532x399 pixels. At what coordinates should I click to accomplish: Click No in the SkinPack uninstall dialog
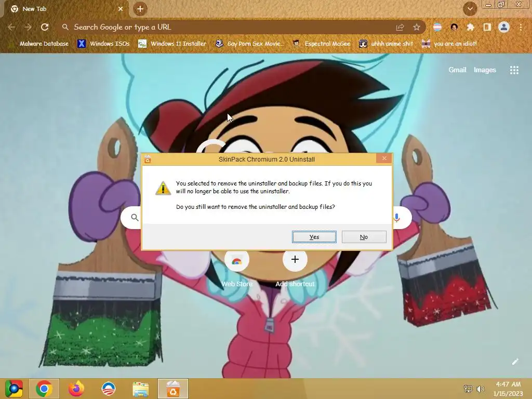pos(364,237)
